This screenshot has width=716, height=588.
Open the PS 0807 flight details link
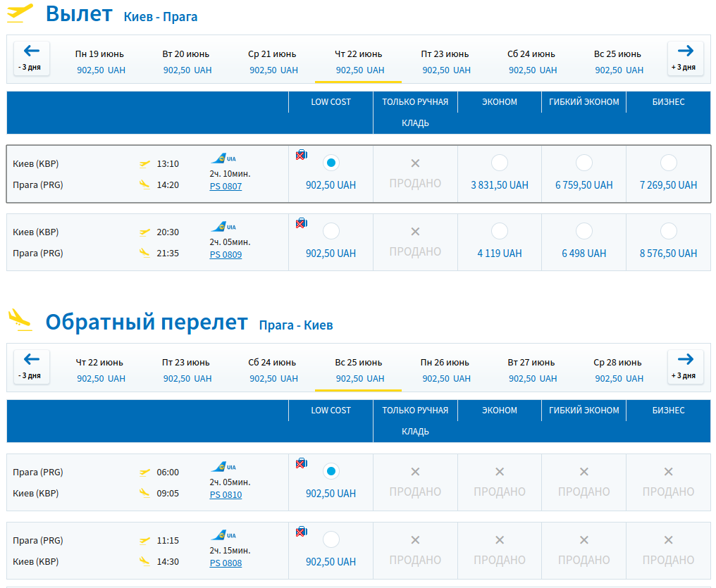(226, 187)
